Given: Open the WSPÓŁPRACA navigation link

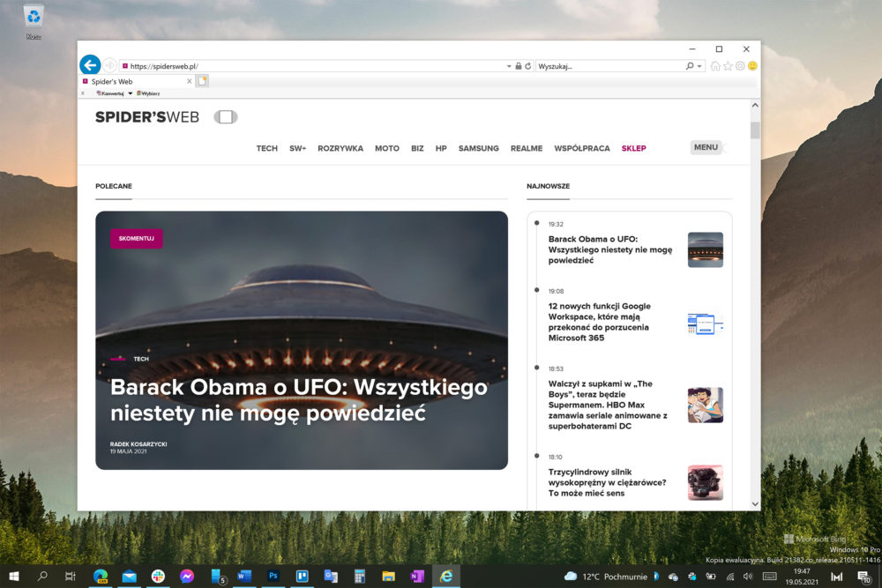Looking at the screenshot, I should 581,148.
